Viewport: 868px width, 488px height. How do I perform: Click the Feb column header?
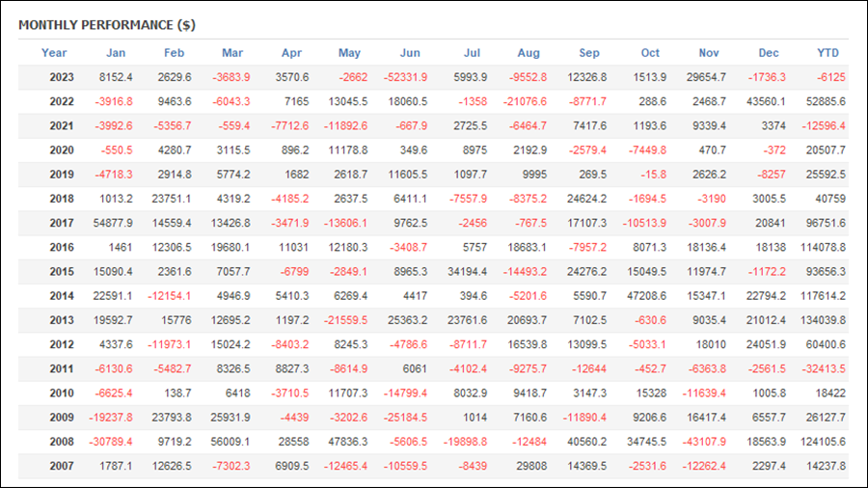[174, 53]
